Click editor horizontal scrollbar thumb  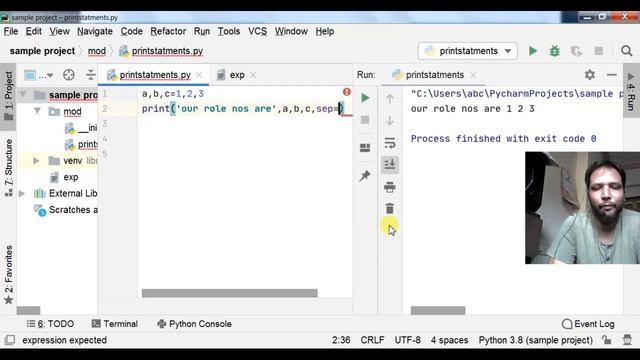click(229, 293)
